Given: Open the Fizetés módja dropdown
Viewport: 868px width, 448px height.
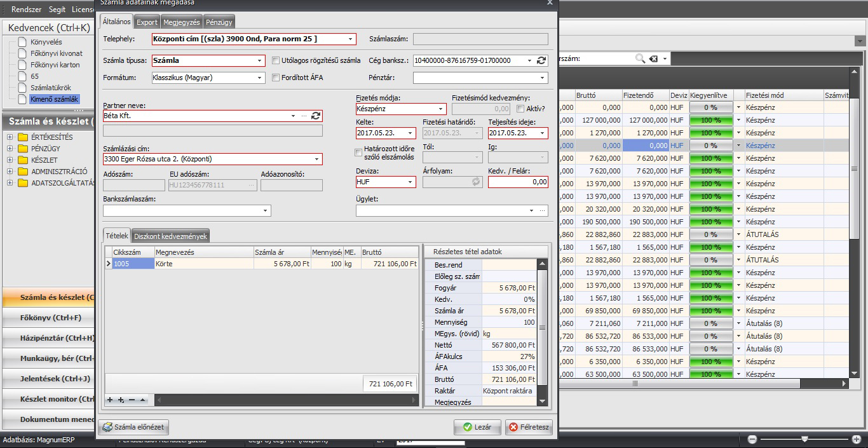Looking at the screenshot, I should point(441,109).
